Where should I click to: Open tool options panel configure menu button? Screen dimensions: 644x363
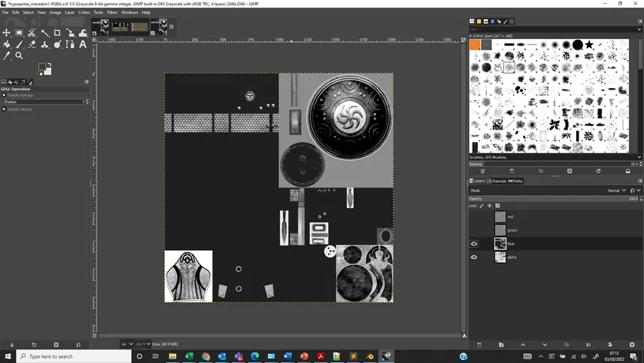[x=87, y=82]
